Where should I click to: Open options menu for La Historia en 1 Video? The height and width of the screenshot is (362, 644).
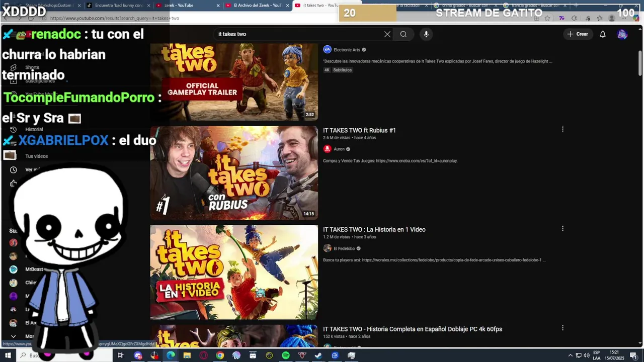(562, 228)
